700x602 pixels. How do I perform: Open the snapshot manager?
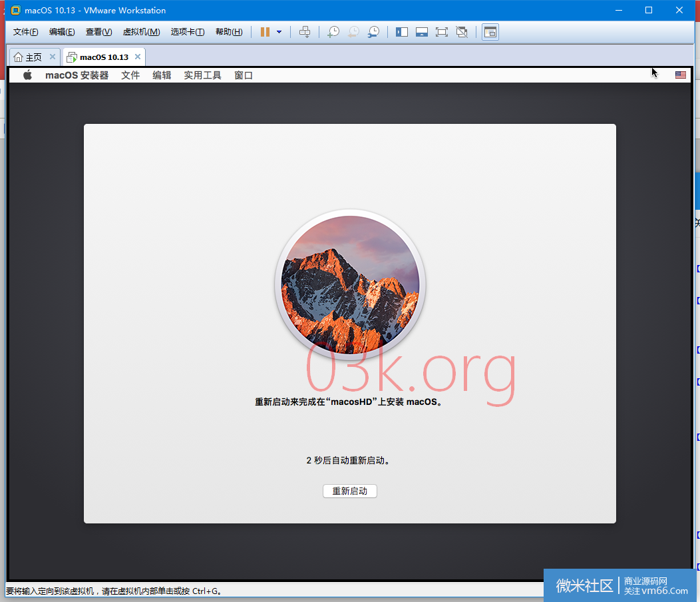(x=374, y=32)
